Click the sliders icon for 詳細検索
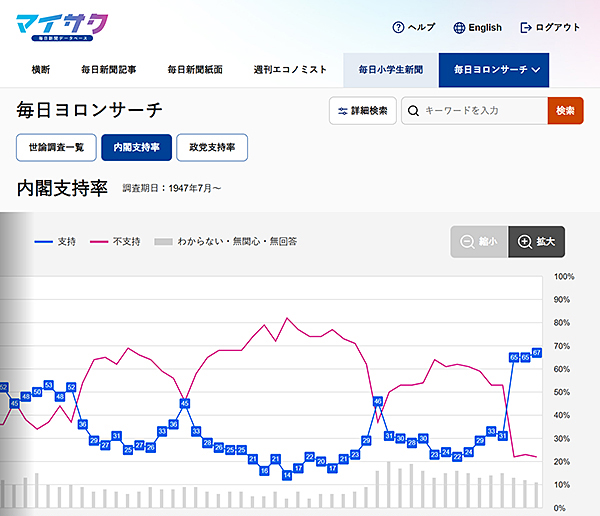The image size is (600, 516). [344, 111]
